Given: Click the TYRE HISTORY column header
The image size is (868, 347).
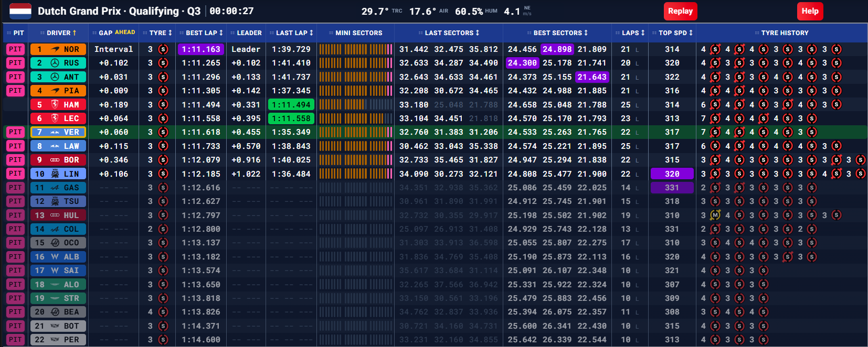Looking at the screenshot, I should click(781, 32).
